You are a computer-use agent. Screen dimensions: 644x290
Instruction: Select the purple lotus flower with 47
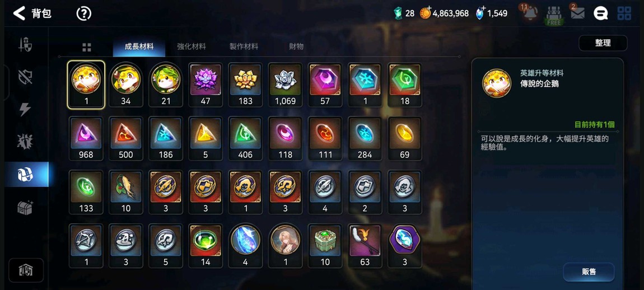point(206,85)
